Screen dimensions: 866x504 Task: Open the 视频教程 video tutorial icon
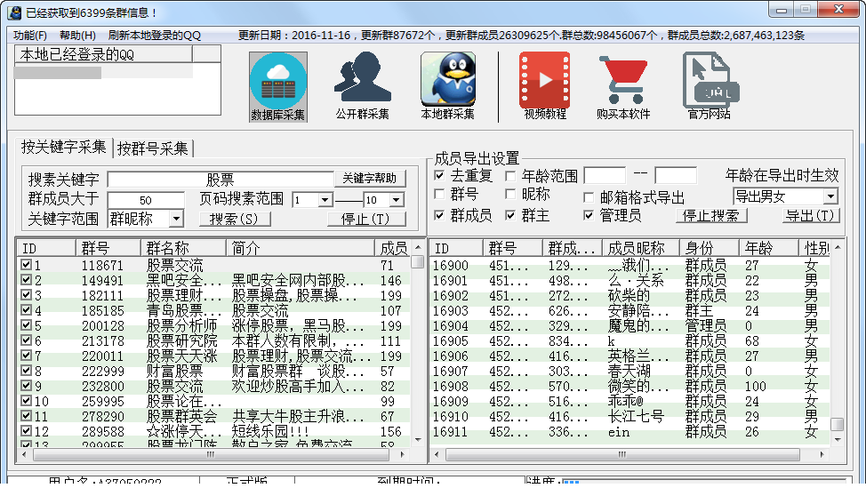(544, 80)
